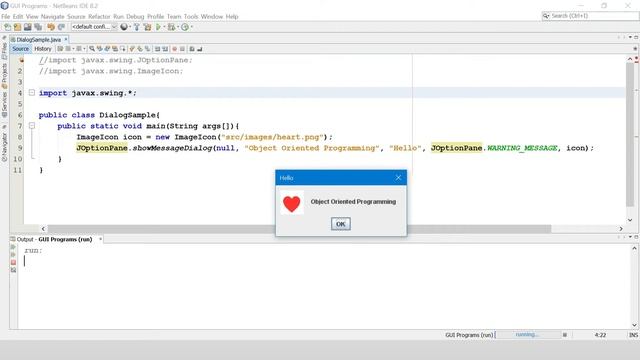Click the red heart icon in the Hello dialog
Image resolution: width=640 pixels, height=360 pixels.
point(291,203)
